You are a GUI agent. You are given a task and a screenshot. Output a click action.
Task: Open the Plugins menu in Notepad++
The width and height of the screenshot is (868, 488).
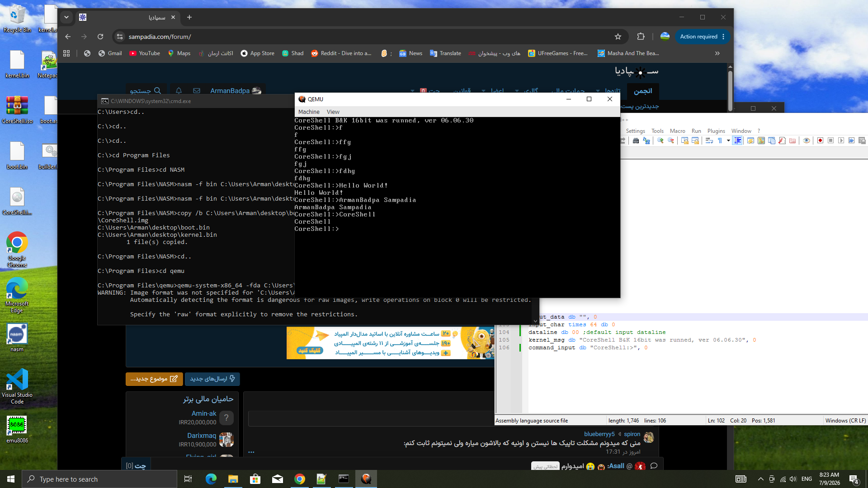pyautogui.click(x=716, y=131)
